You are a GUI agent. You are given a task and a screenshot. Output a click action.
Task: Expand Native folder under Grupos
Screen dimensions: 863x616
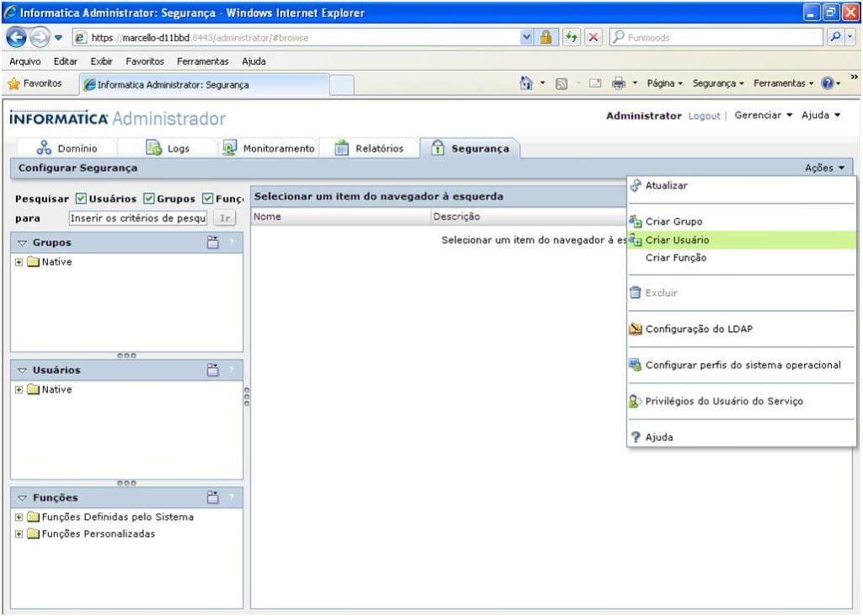point(19,262)
